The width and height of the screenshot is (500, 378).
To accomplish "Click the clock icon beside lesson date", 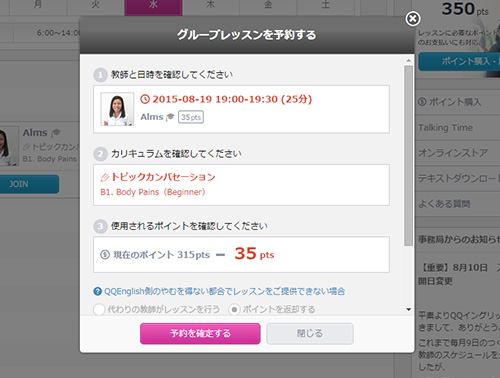I will (x=145, y=99).
